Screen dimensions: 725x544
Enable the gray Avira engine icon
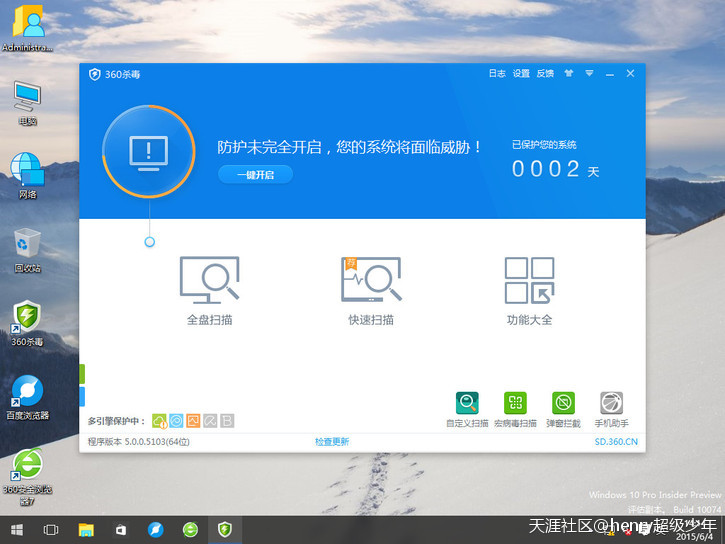pyautogui.click(x=210, y=421)
